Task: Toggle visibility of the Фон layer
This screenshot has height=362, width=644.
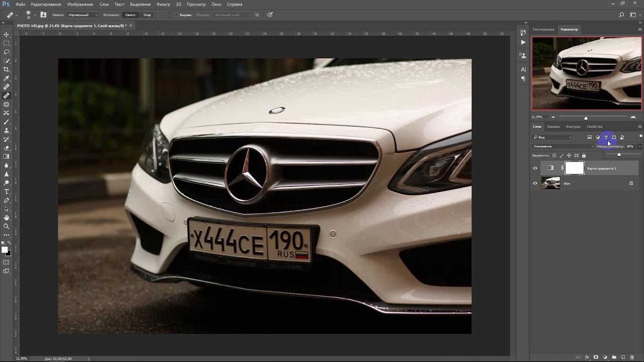Action: pyautogui.click(x=535, y=184)
